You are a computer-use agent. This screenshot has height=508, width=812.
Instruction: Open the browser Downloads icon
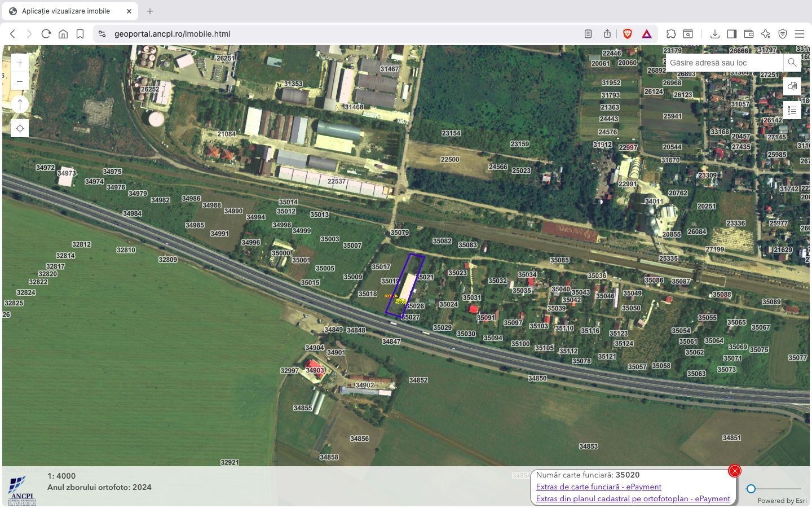click(715, 34)
